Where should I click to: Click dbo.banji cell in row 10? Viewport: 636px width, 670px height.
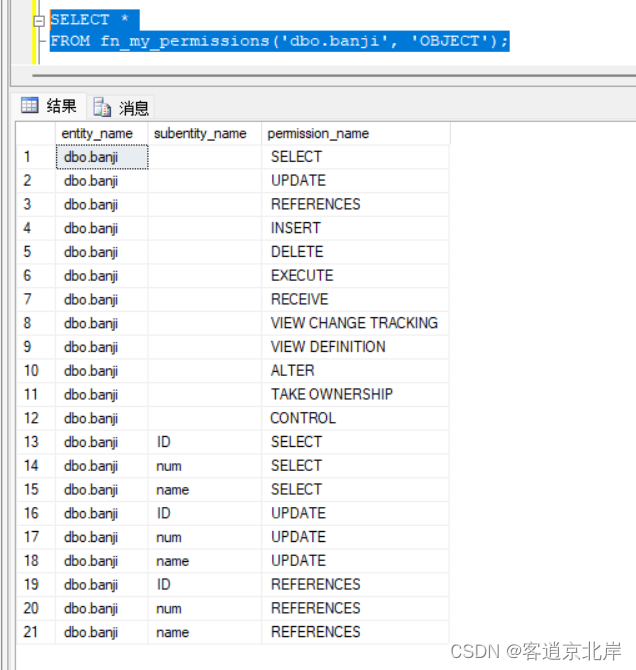tap(102, 370)
